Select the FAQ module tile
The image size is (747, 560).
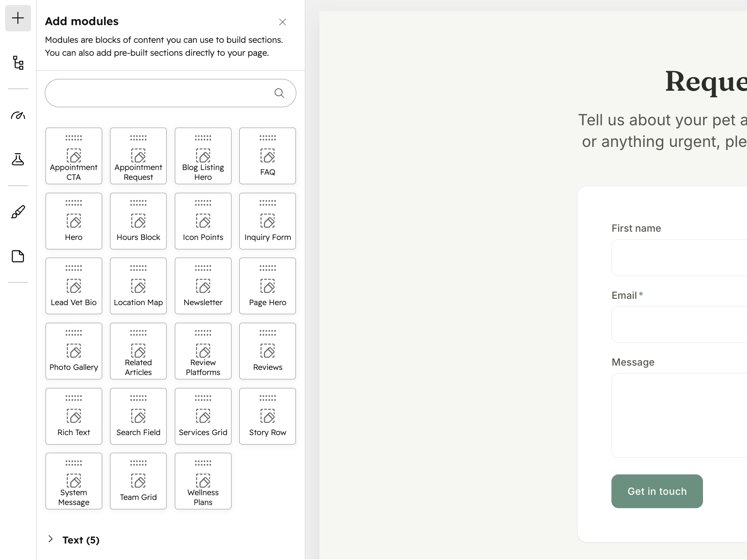(268, 156)
